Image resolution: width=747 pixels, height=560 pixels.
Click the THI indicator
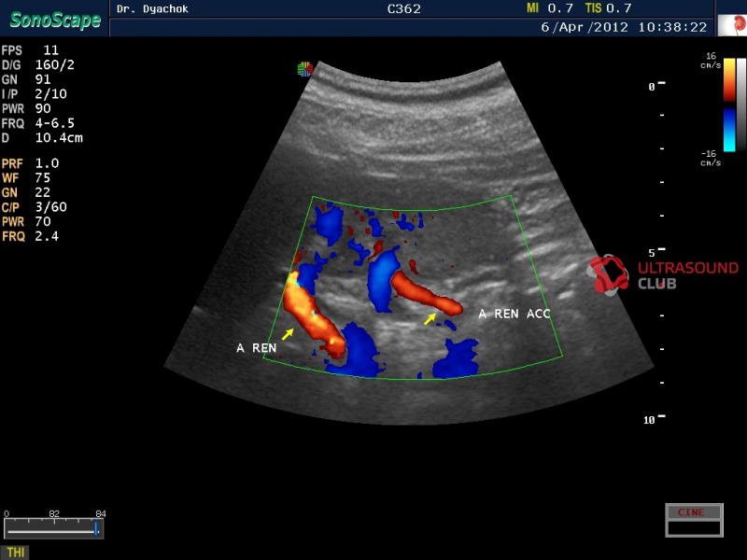click(x=15, y=553)
